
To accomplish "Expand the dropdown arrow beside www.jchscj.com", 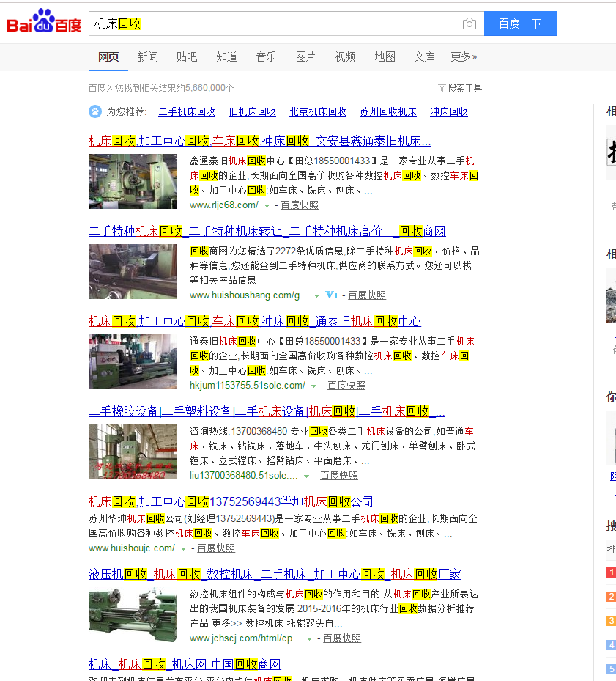I will 310,639.
